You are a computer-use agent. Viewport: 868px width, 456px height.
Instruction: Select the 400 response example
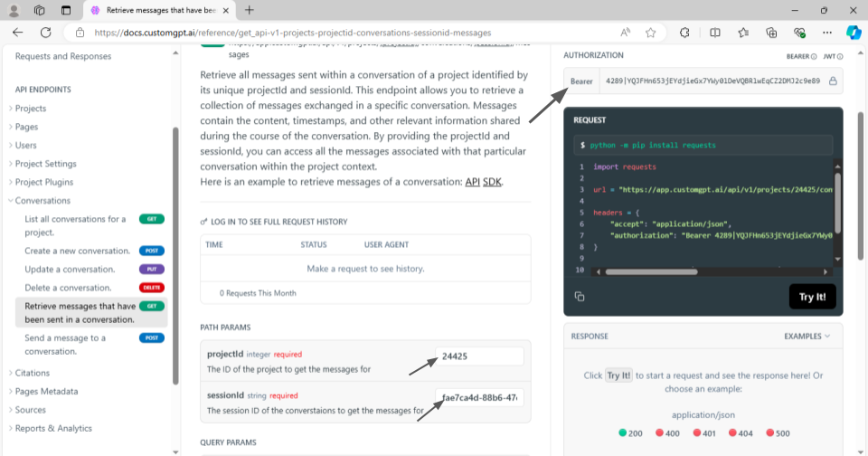(667, 433)
